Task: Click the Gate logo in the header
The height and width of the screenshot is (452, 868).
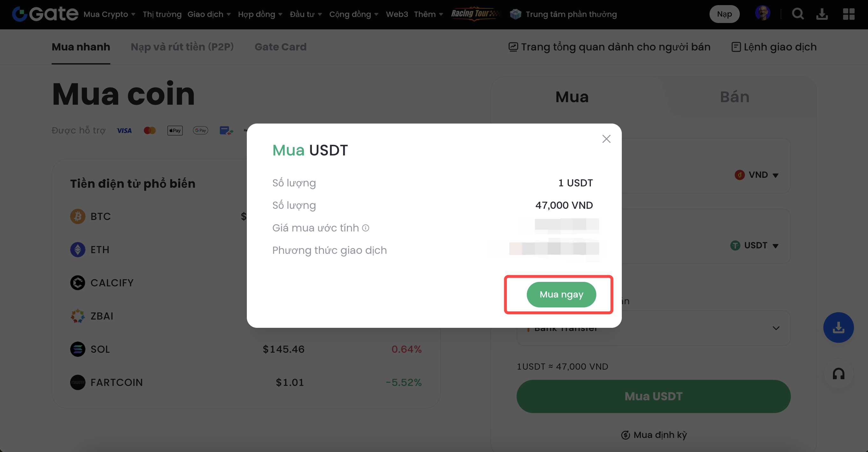Action: [45, 14]
